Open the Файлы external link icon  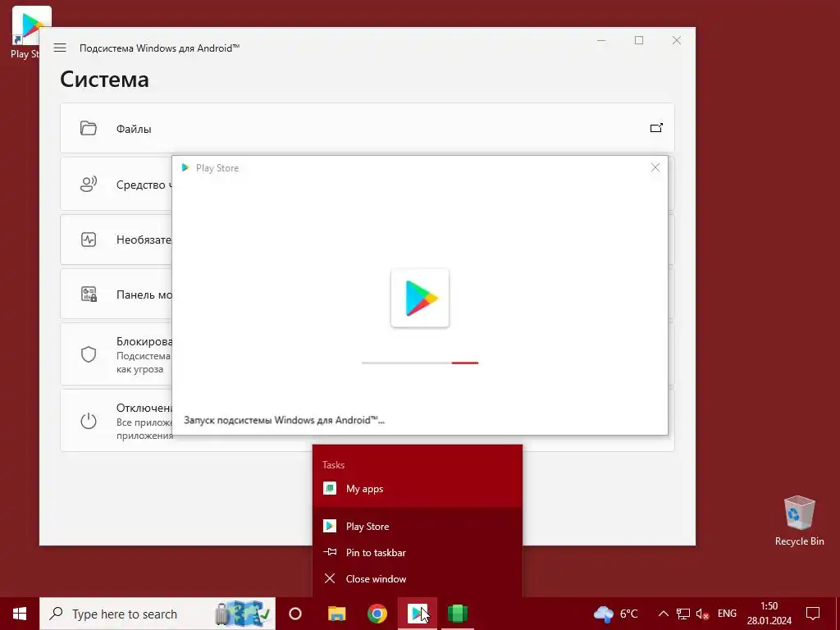(656, 128)
